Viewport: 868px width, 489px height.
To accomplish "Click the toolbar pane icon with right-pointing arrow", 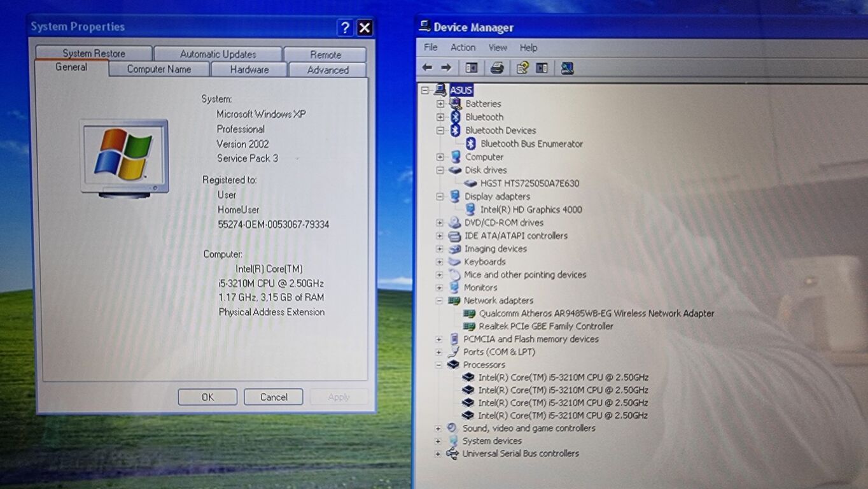I will [x=542, y=67].
